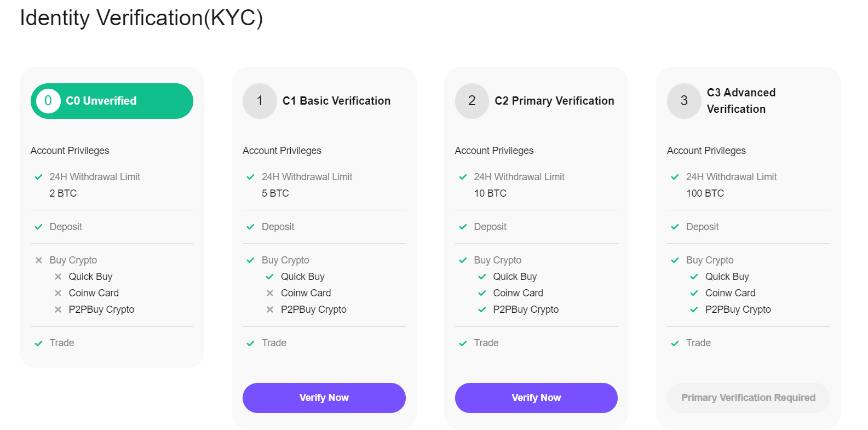Image resolution: width=868 pixels, height=430 pixels.
Task: Select the numbered circle for C1 Basic Verification
Action: point(260,101)
